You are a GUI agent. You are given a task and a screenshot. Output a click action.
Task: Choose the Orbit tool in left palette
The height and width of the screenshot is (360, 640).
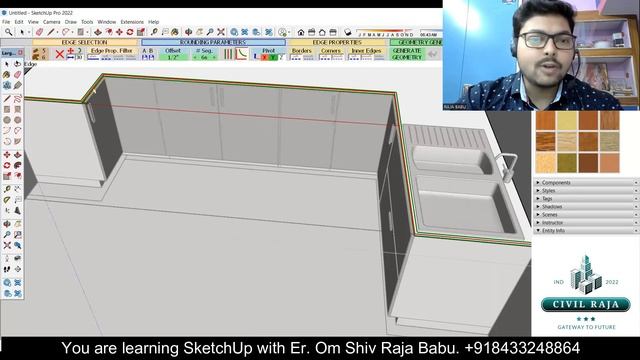click(7, 224)
